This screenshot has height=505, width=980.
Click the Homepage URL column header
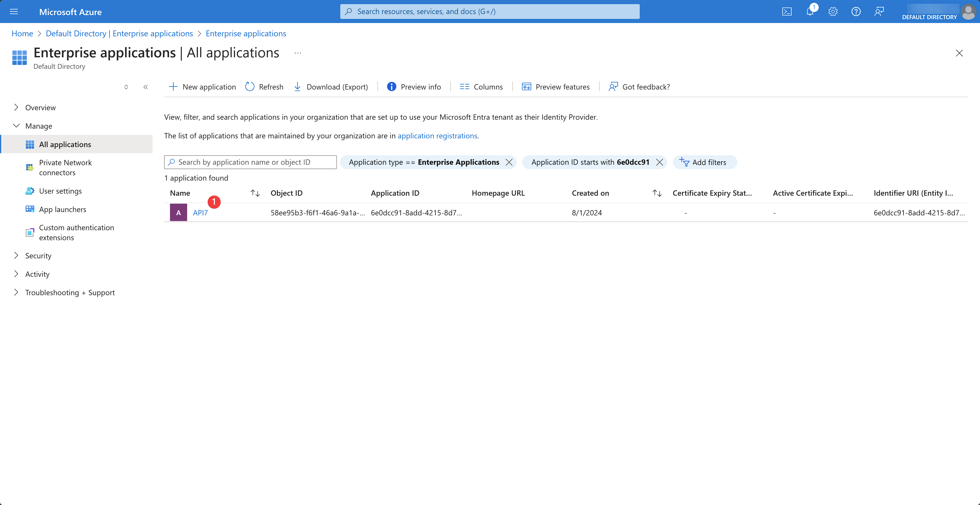pyautogui.click(x=498, y=193)
